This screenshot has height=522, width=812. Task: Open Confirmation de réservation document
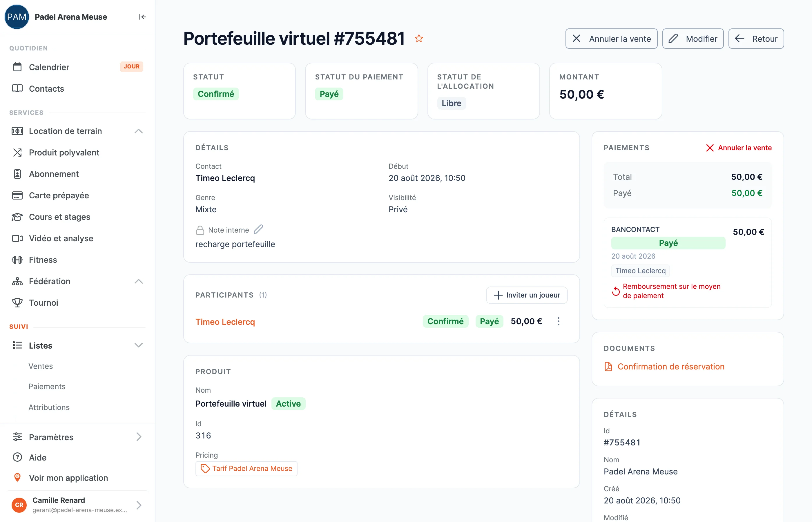click(664, 367)
